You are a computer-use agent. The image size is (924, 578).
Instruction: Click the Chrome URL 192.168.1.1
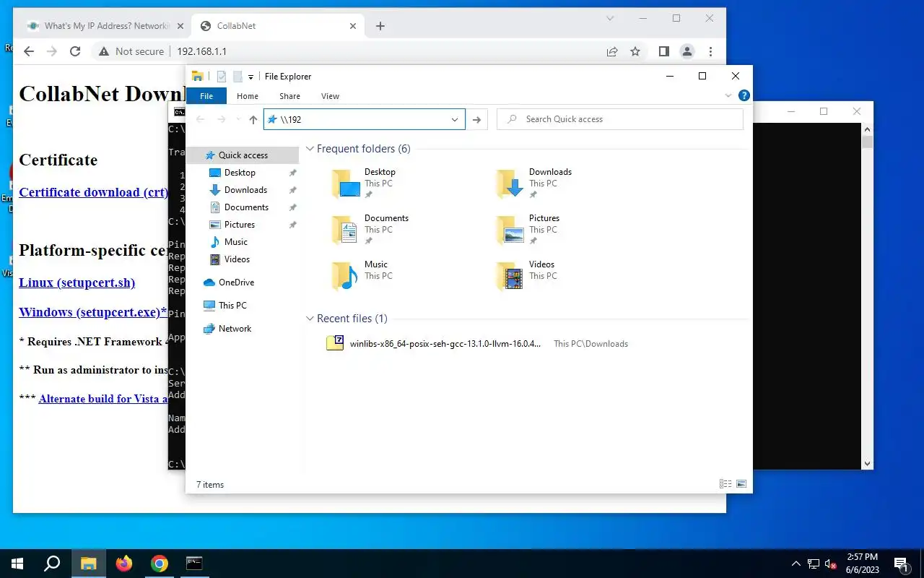(201, 51)
